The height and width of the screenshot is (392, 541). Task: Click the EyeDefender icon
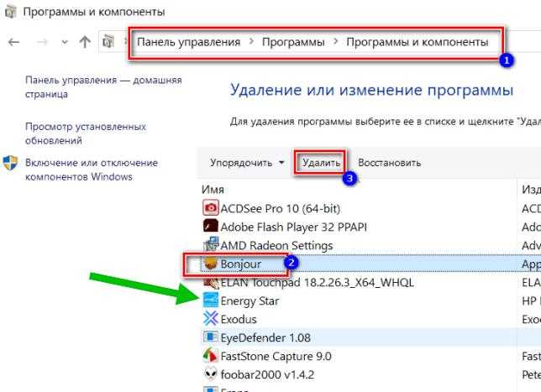210,337
